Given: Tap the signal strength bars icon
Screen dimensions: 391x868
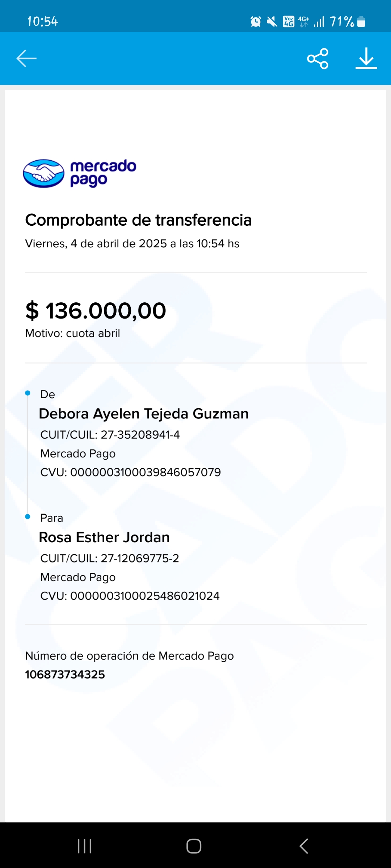Looking at the screenshot, I should 319,22.
